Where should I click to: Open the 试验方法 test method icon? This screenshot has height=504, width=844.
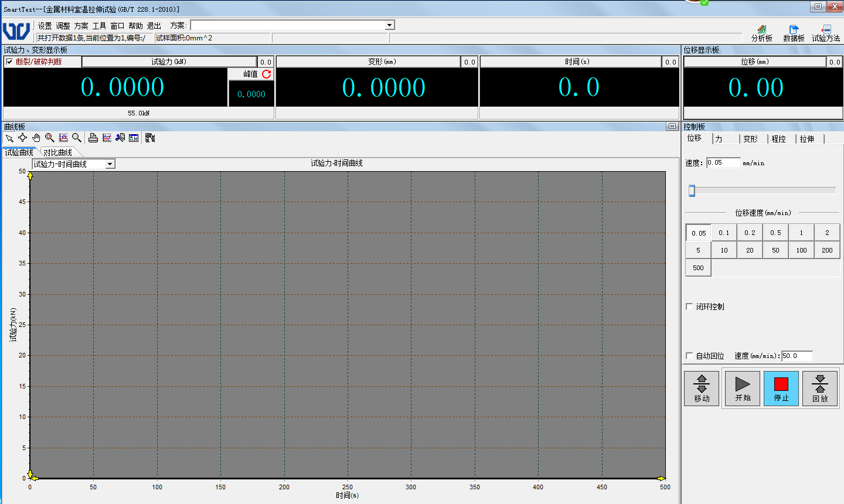pos(826,33)
